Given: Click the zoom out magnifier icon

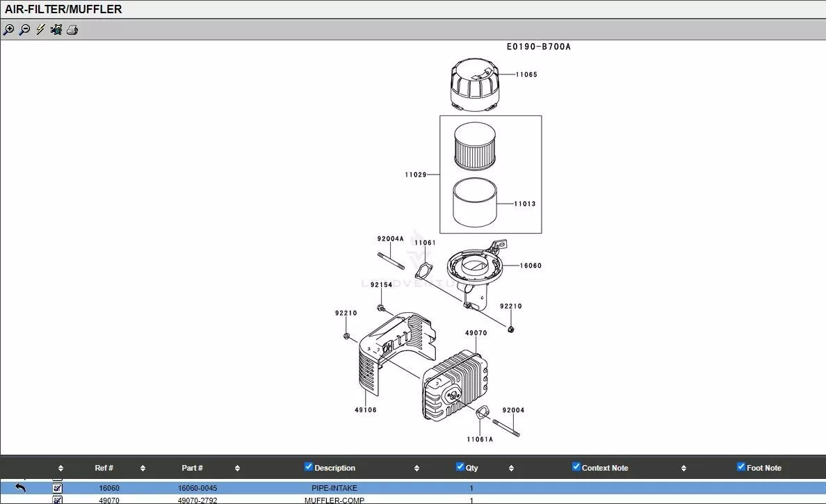Looking at the screenshot, I should 24,30.
